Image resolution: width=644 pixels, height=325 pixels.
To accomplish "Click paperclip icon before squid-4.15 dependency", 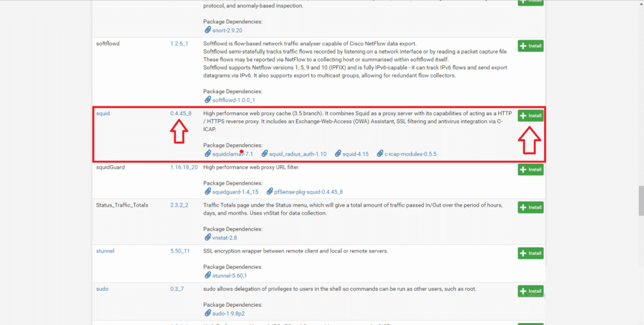I will [338, 154].
